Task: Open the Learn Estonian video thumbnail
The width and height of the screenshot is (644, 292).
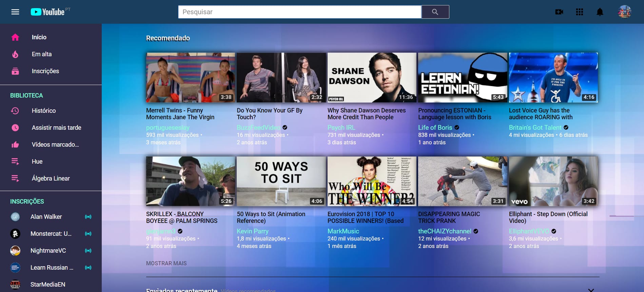Action: (x=463, y=77)
